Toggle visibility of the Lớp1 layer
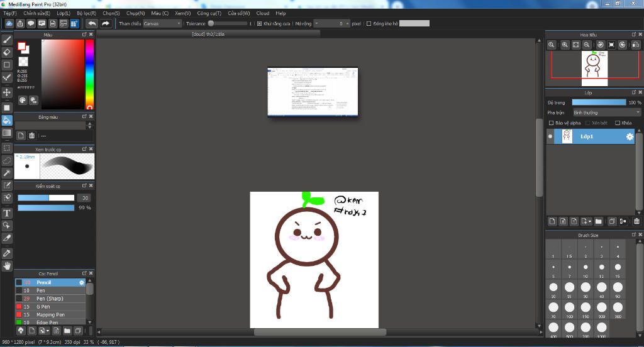The image size is (644, 347). tap(550, 136)
